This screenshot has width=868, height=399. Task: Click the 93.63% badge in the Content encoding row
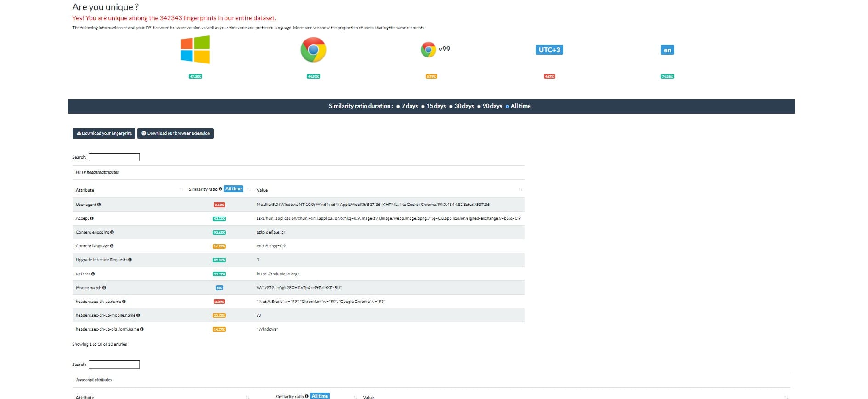coord(219,232)
